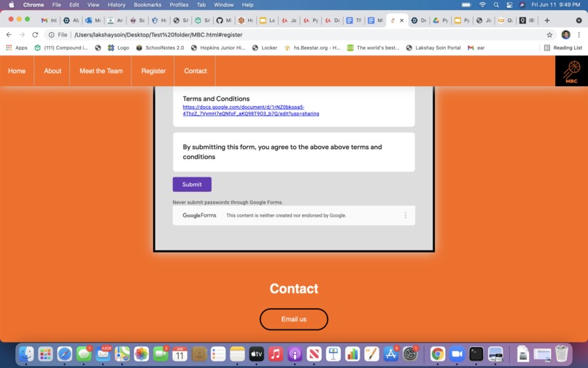Screen dimensions: 588x368
Task: Open Keynote from the Dock
Action: click(x=333, y=353)
